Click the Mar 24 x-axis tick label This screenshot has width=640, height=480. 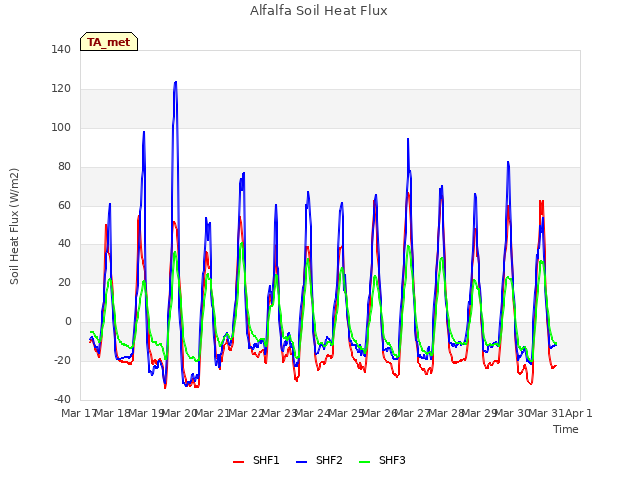click(313, 413)
